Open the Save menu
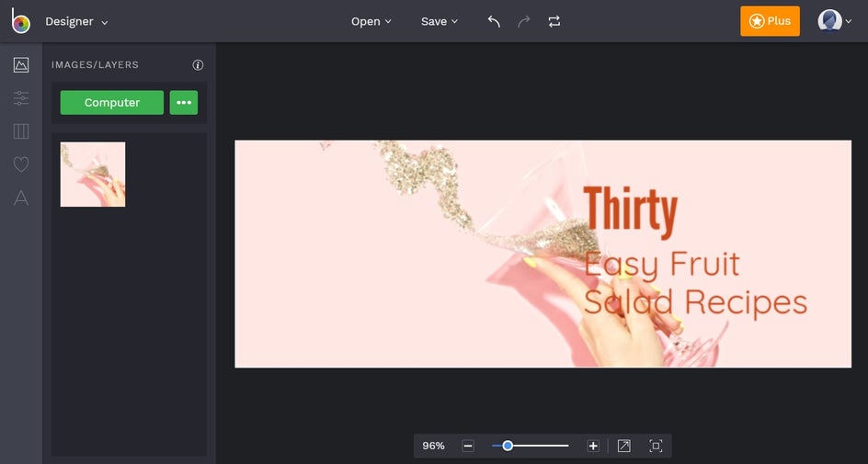 (x=439, y=21)
